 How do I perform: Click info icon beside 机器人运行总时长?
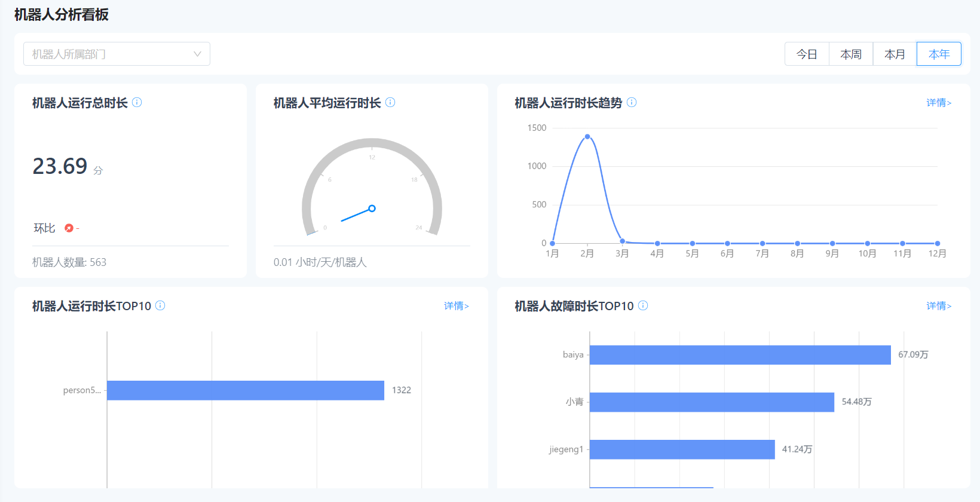pyautogui.click(x=137, y=102)
